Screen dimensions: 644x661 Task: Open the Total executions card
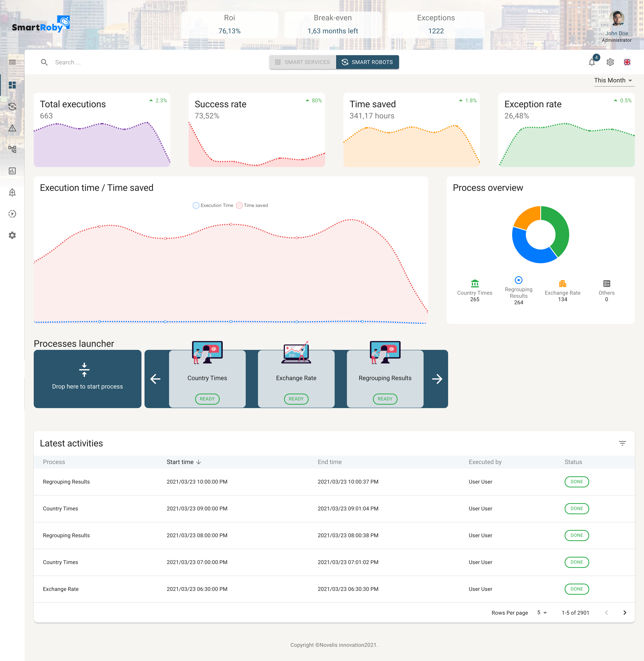(102, 130)
